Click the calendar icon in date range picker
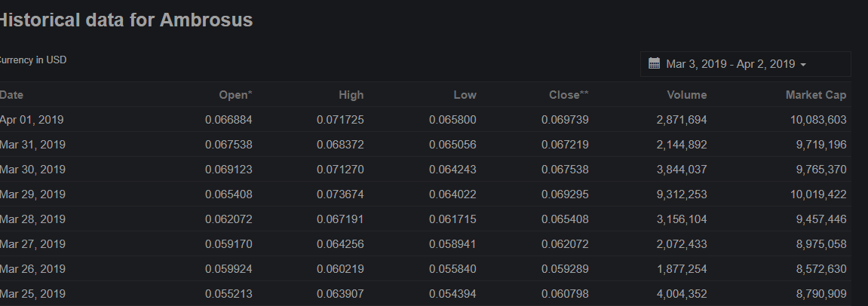The height and width of the screenshot is (306, 868). tap(654, 63)
